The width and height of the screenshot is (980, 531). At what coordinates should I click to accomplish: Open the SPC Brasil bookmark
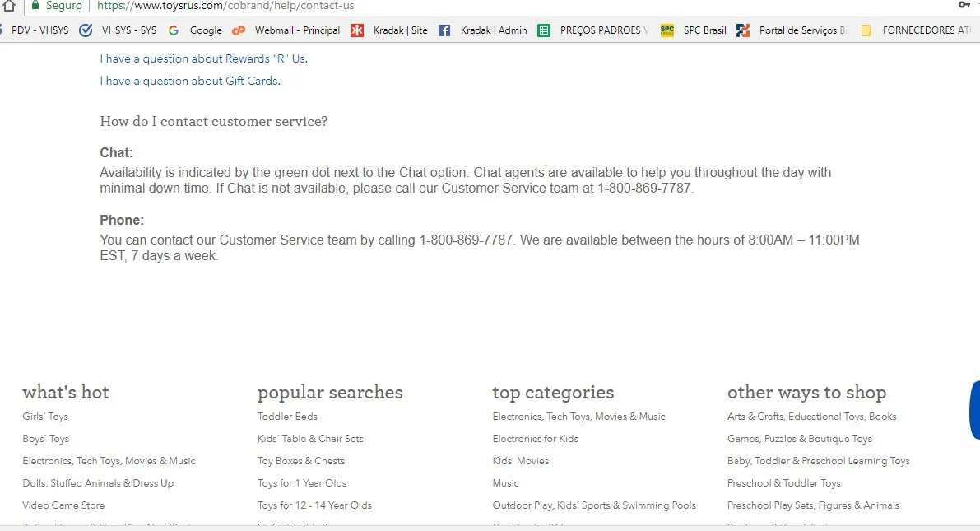[x=667, y=30]
